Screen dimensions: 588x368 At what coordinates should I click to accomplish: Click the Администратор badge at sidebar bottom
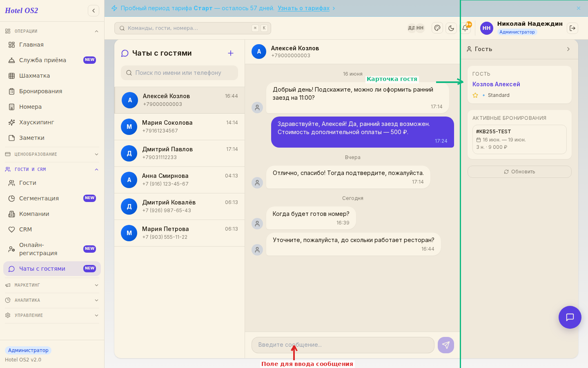click(28, 350)
